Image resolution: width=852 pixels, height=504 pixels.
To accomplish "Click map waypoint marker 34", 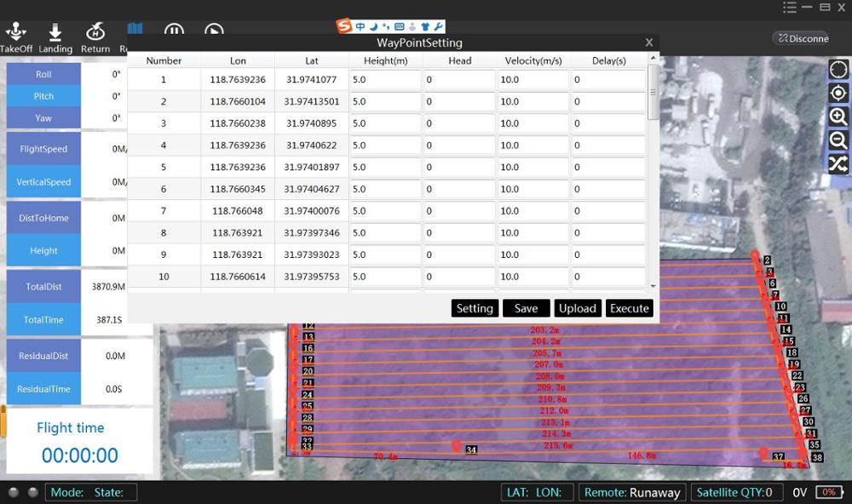I will click(457, 446).
